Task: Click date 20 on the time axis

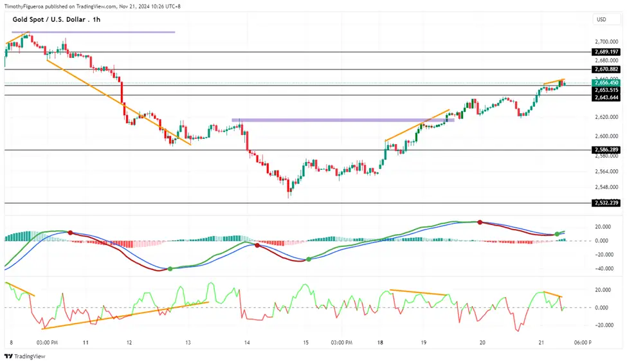Action: (x=483, y=342)
